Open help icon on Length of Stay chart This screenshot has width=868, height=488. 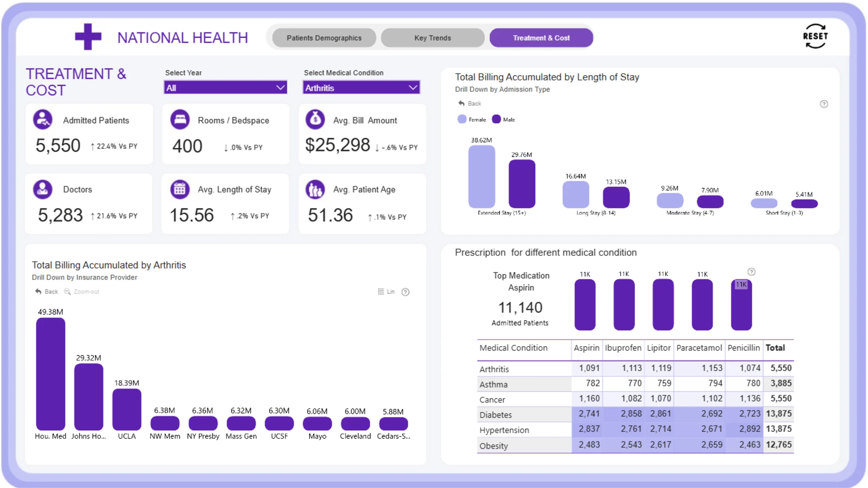click(824, 104)
